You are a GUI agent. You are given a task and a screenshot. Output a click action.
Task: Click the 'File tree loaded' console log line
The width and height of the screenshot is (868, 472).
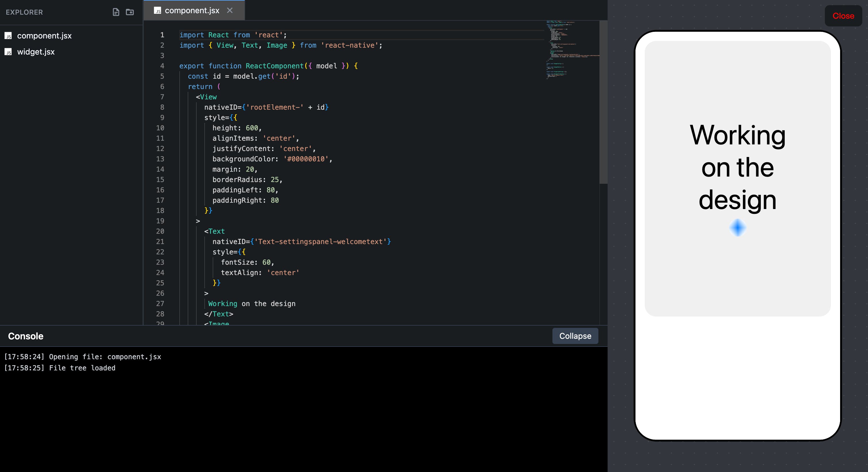82,368
